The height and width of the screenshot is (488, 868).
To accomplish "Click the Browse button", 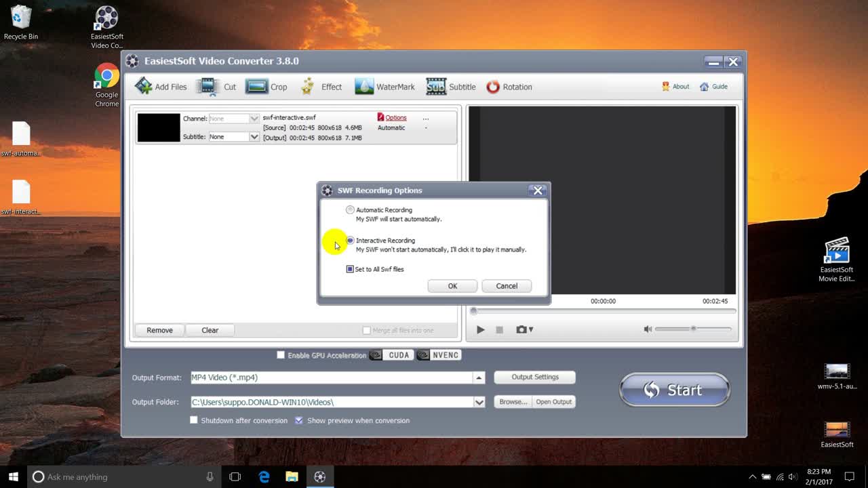I will (513, 402).
